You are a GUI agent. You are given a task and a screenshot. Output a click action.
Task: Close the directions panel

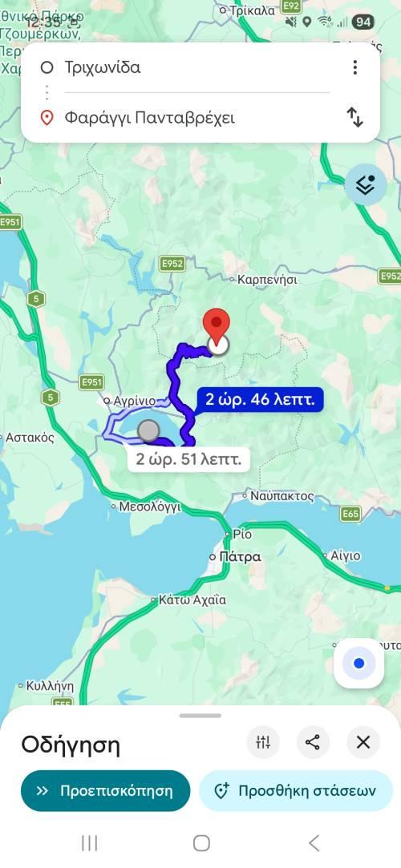coord(363,742)
